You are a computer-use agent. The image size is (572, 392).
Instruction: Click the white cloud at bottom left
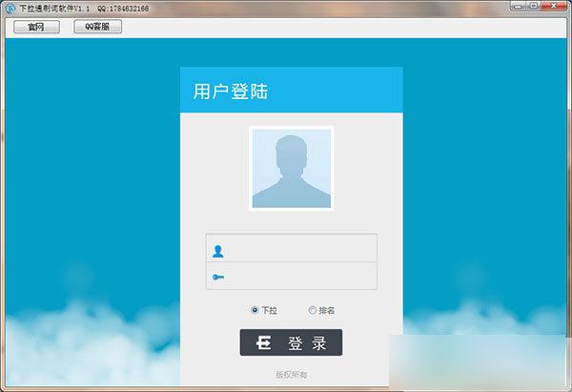pos(76,353)
